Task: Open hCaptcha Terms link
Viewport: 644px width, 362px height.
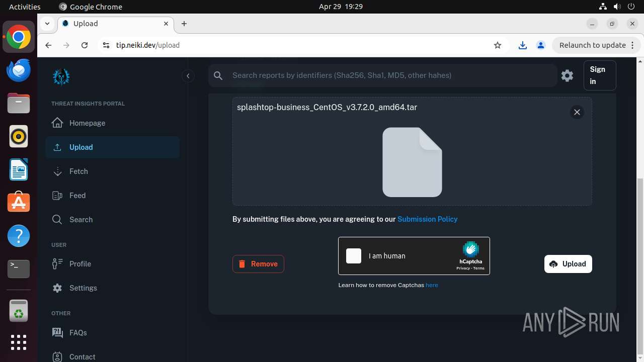Action: tap(479, 268)
